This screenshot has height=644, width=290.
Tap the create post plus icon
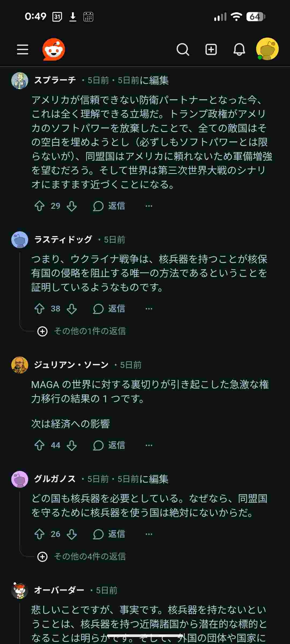click(211, 50)
